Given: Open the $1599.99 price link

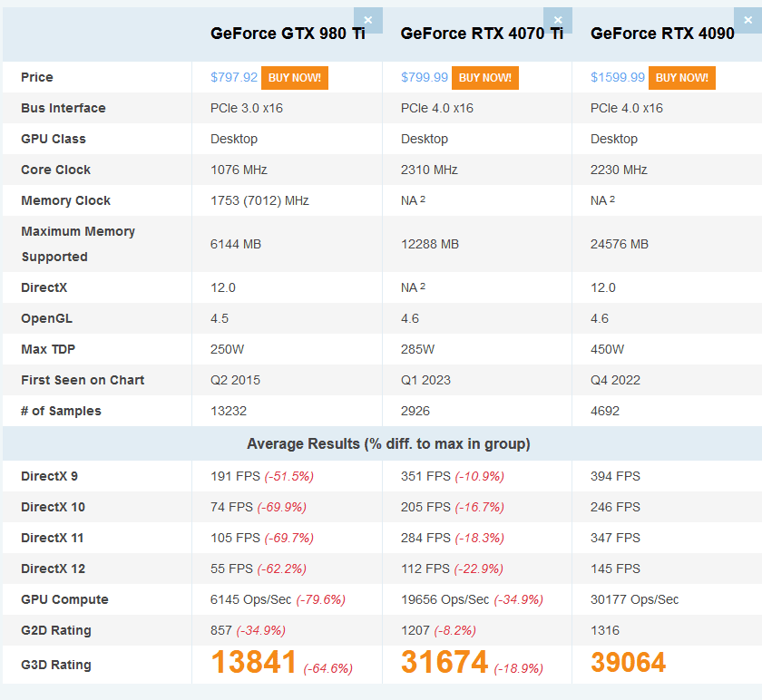Looking at the screenshot, I should (617, 77).
